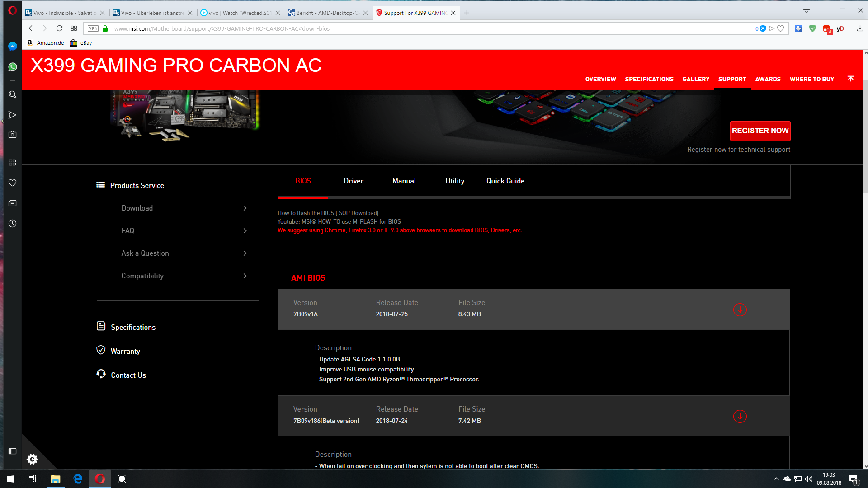Open the SPECIFICATIONS menu in header
Screen dimensions: 868x488
coord(649,79)
